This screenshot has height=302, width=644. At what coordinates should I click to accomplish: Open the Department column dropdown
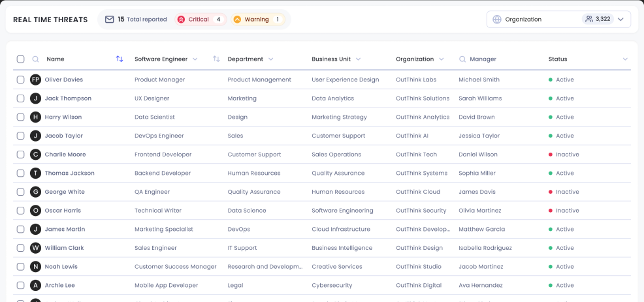pyautogui.click(x=270, y=59)
